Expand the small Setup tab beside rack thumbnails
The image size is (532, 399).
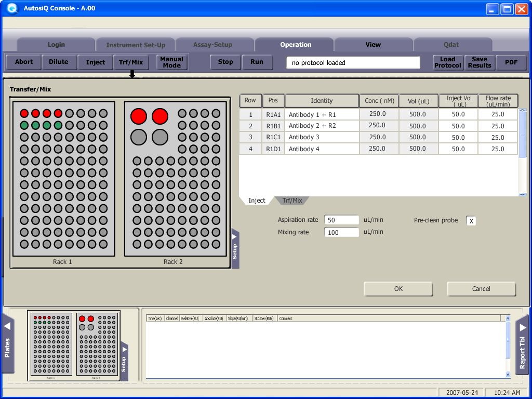124,361
